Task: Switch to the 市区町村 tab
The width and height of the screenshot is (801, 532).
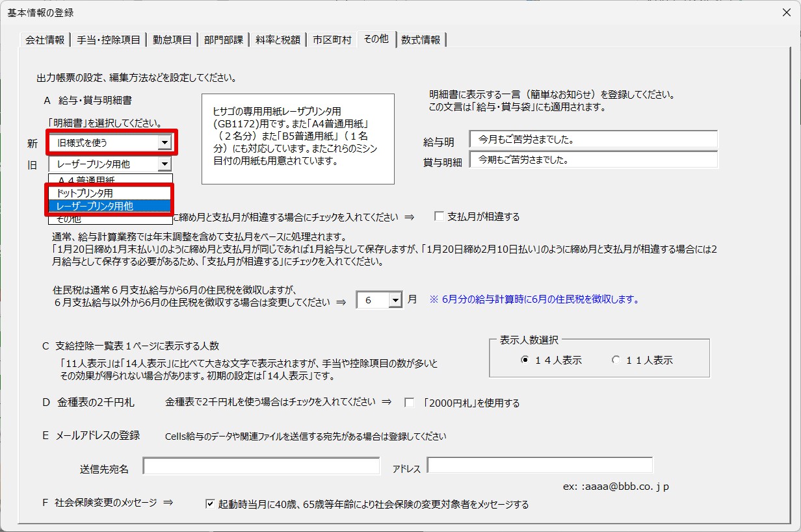Action: click(332, 40)
